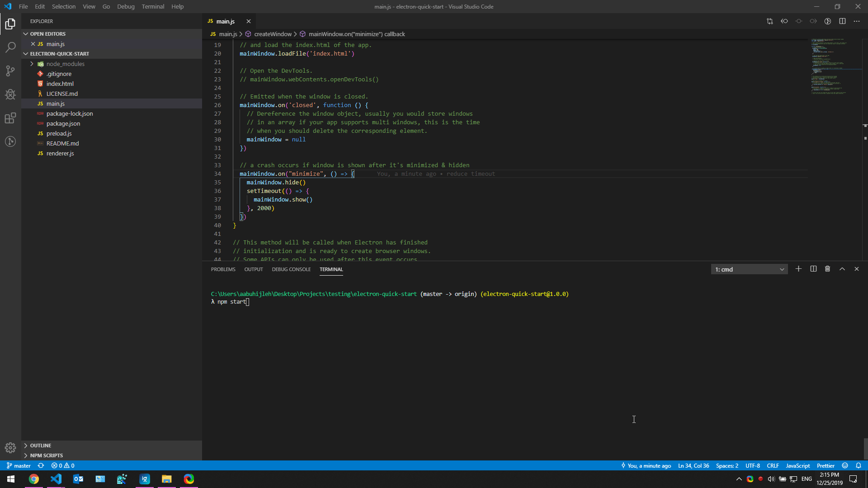Image resolution: width=868 pixels, height=488 pixels.
Task: Click CRLF end-of-line selector
Action: [x=773, y=465]
